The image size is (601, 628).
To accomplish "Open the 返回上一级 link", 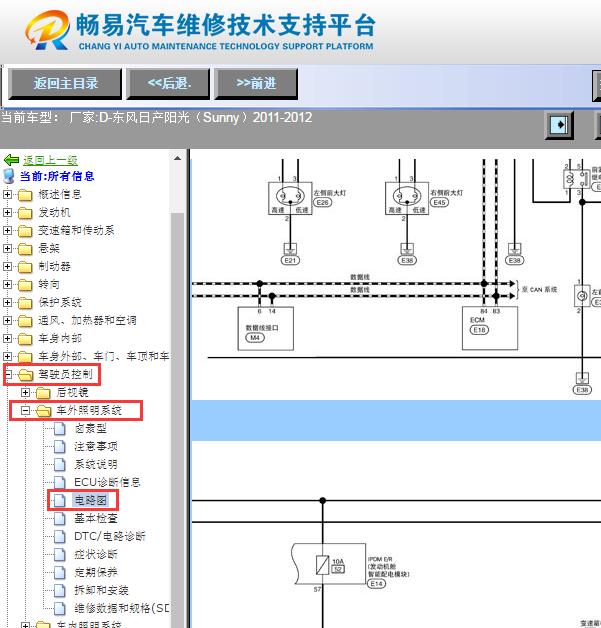I will click(x=50, y=160).
